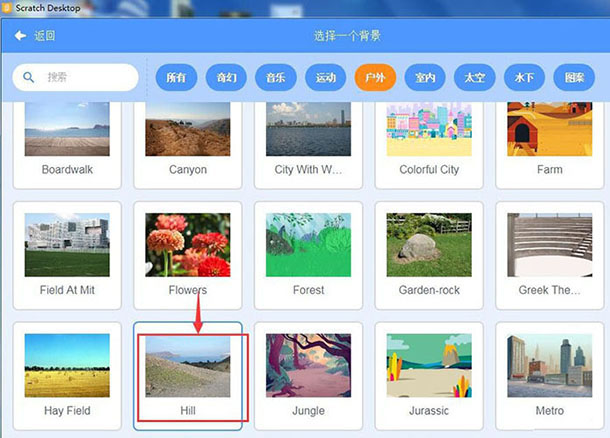610x438 pixels.
Task: Click the Farm label text
Action: (550, 170)
